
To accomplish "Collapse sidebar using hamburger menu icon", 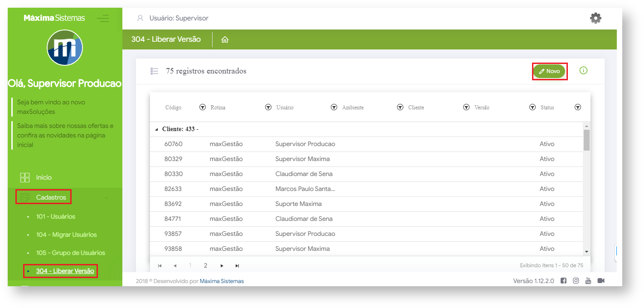I will click(103, 18).
